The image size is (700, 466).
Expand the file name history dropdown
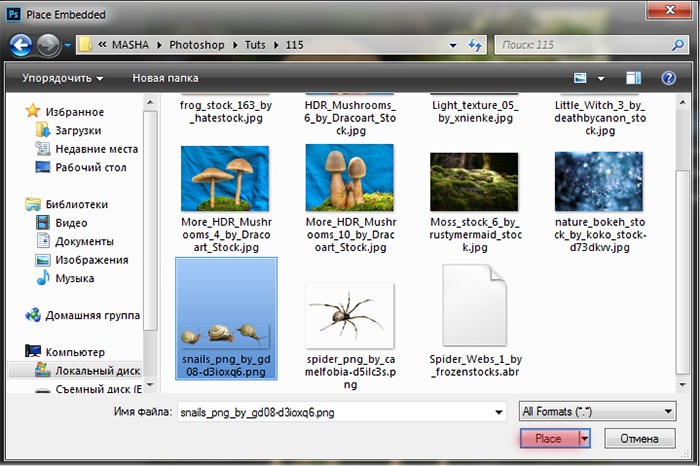[499, 412]
